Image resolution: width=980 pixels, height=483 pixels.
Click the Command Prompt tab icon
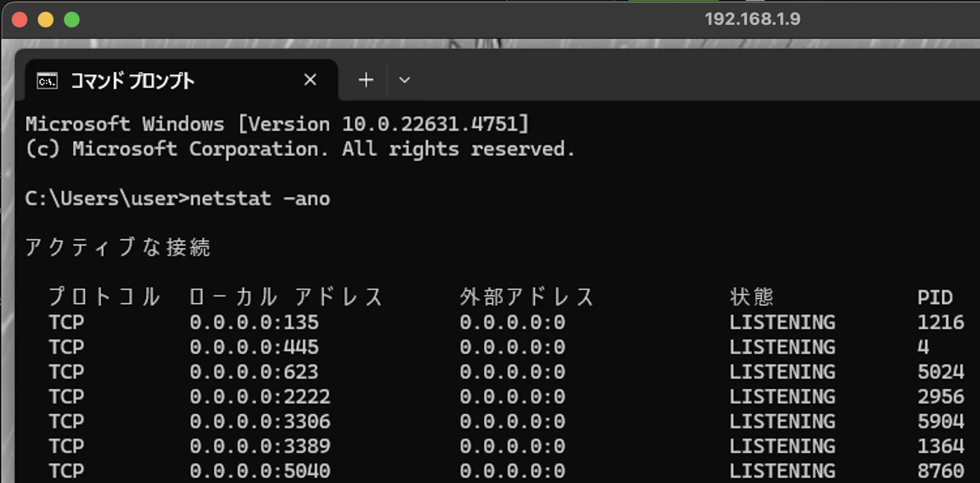point(47,81)
